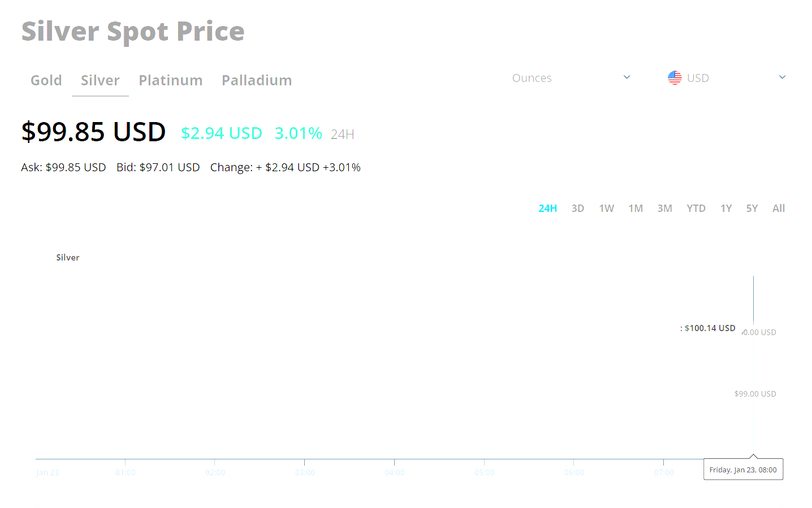View year-to-date with YTD
This screenshot has height=508, width=812.
coord(696,209)
